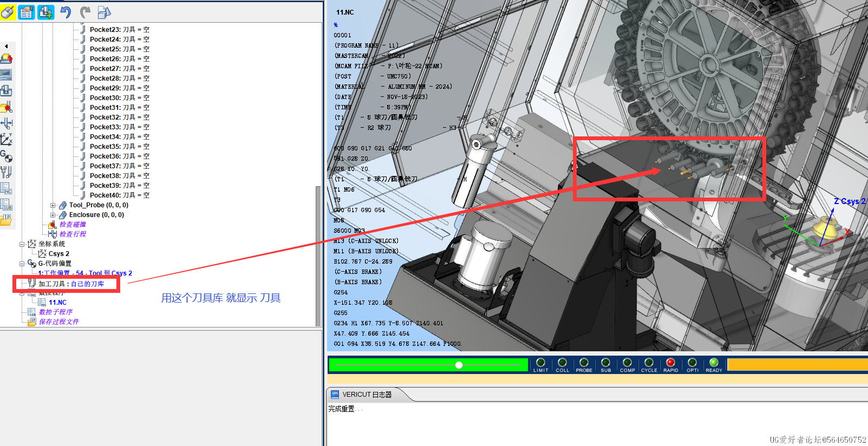Toggle the RAPID status light
The image size is (868, 446).
(670, 365)
